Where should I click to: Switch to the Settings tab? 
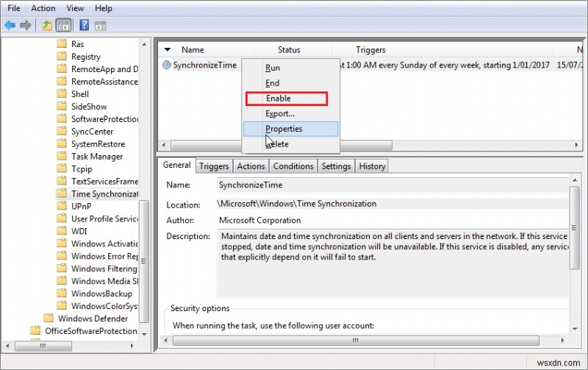336,166
